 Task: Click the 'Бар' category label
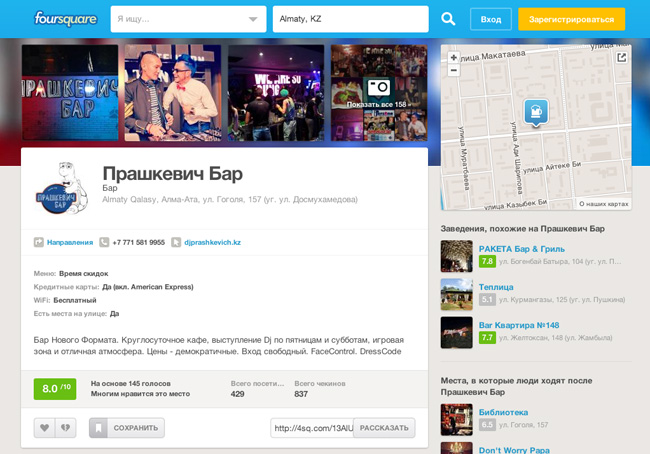110,188
